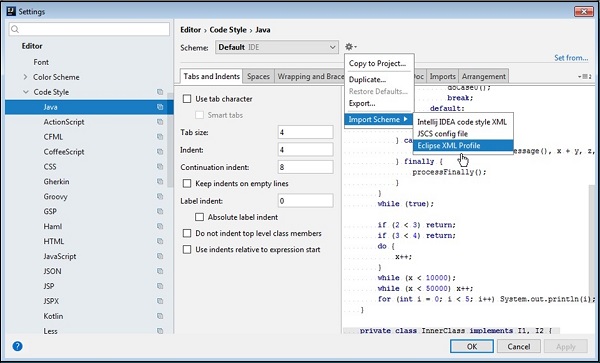Enable Use tab character checkbox
Viewport: 600px width, 363px height.
187,99
